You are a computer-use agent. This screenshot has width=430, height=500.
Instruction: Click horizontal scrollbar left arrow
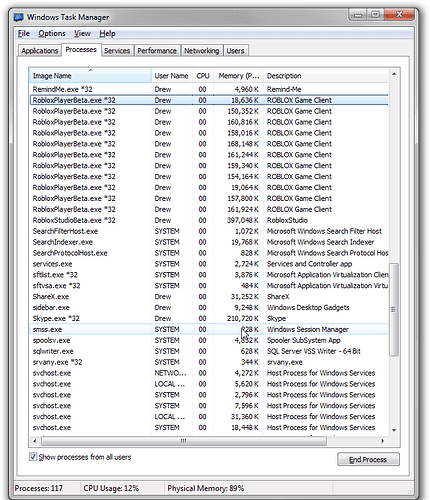click(35, 441)
